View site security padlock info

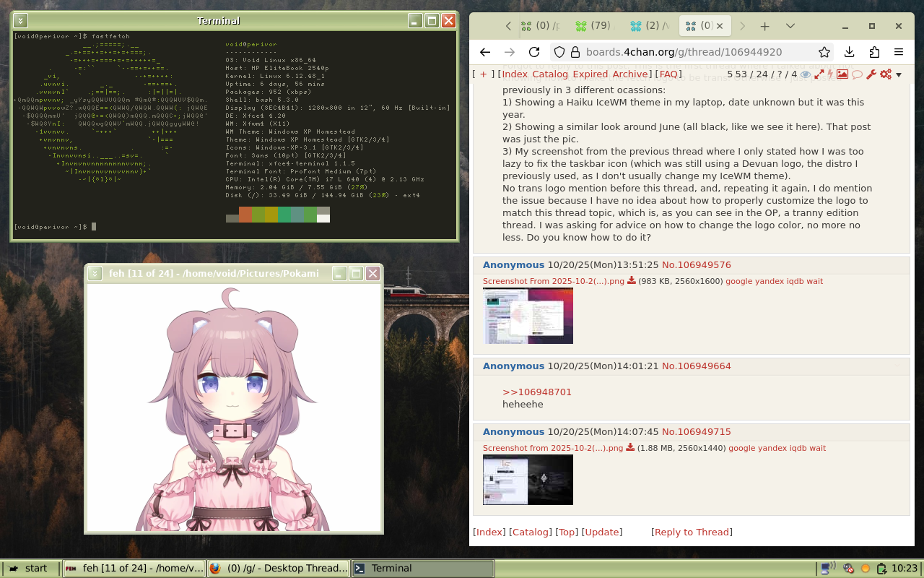click(x=575, y=52)
